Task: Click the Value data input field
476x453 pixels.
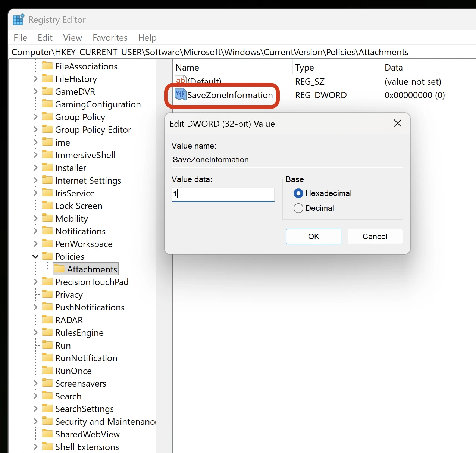Action: pos(223,194)
